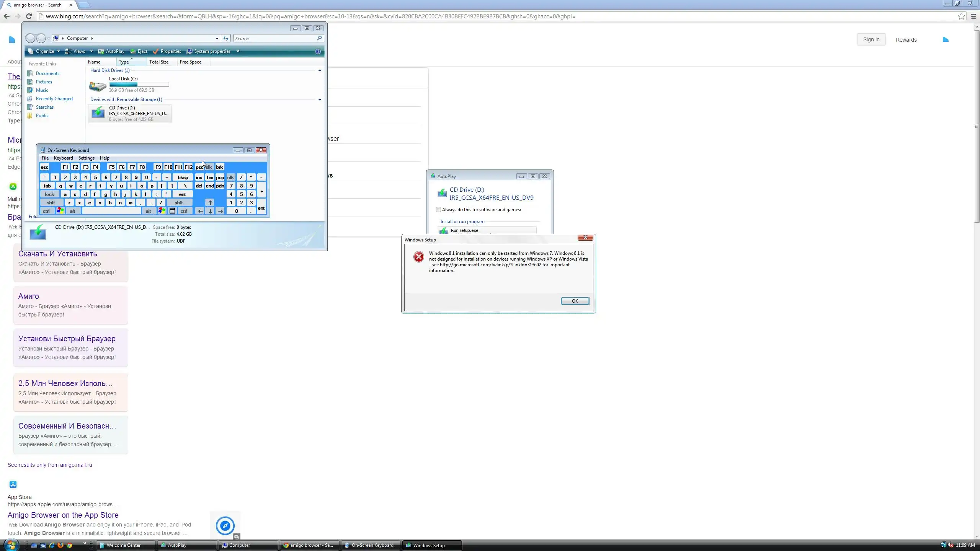
Task: Open the Settings menu in the On-Screen Keyboard
Action: coord(86,158)
